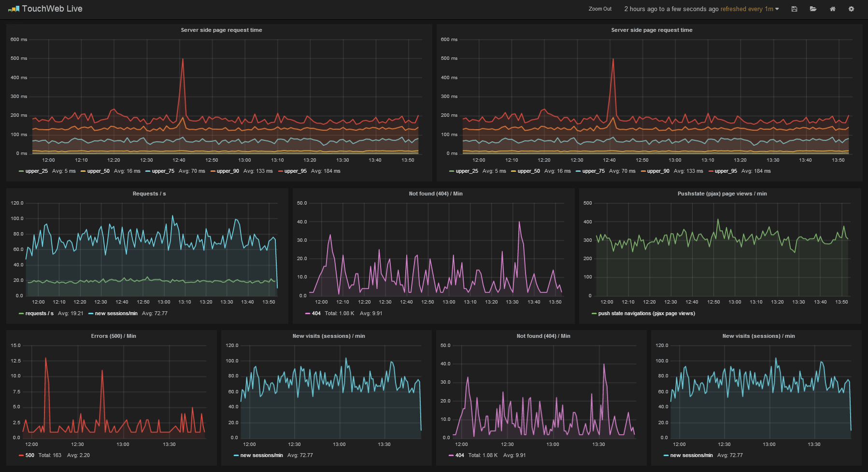Save the dashboard using the floppy disk icon
The width and height of the screenshot is (868, 472).
click(x=794, y=9)
